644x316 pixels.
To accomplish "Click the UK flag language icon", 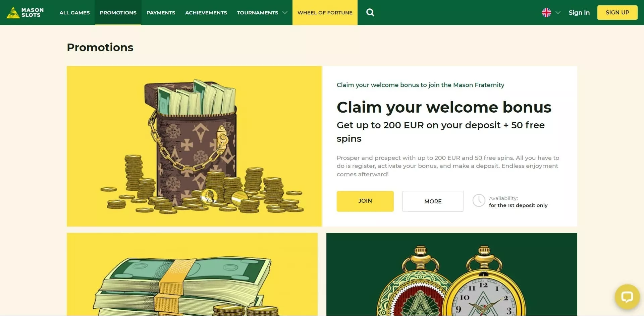I will (546, 12).
